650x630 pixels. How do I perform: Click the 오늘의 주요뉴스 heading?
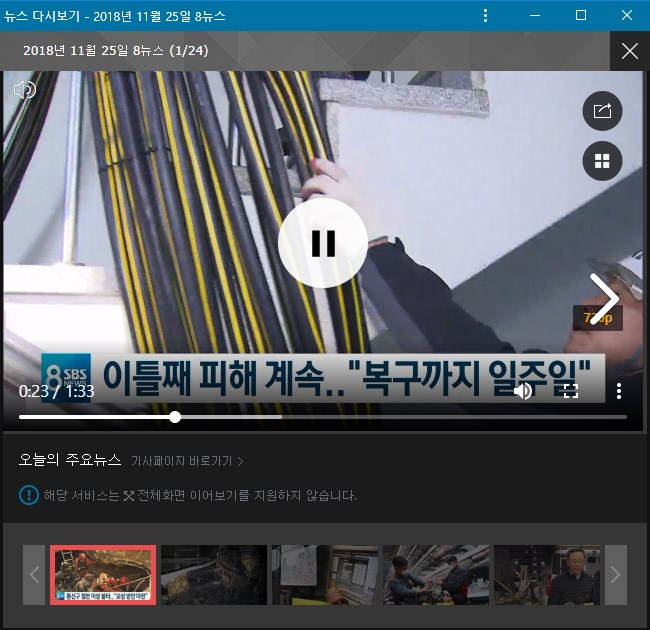click(x=70, y=460)
